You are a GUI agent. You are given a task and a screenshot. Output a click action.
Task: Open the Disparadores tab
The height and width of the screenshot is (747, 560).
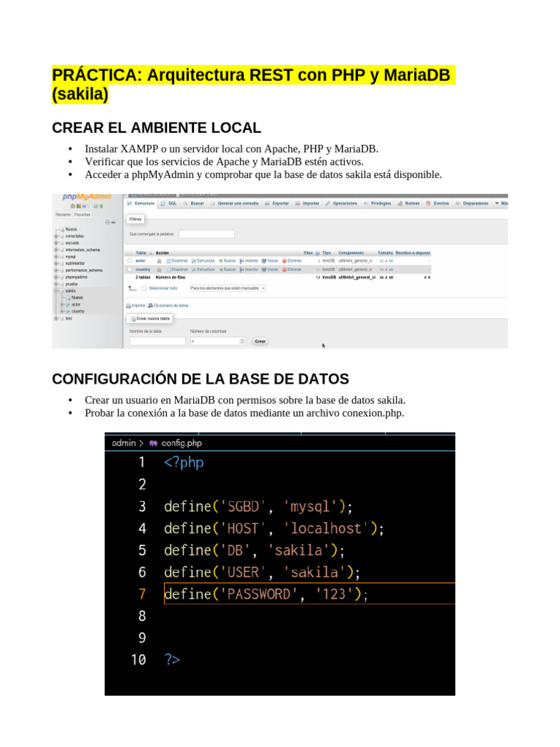click(x=472, y=204)
